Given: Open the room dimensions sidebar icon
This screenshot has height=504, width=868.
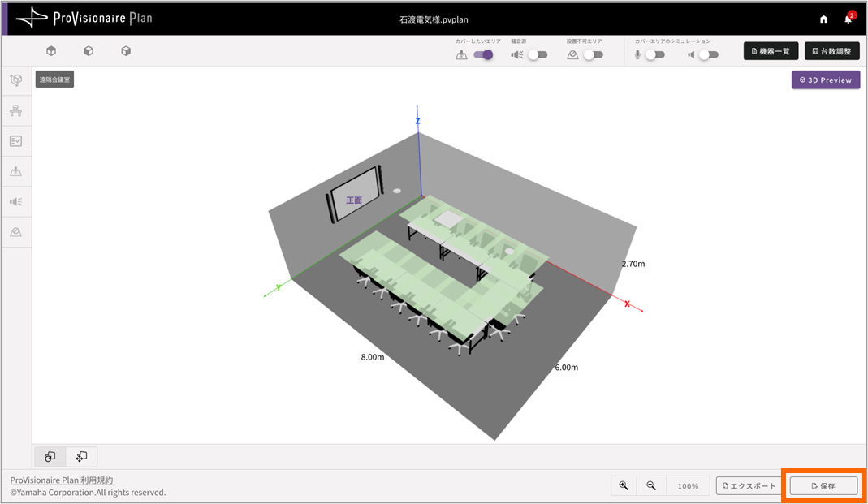Looking at the screenshot, I should pyautogui.click(x=15, y=80).
